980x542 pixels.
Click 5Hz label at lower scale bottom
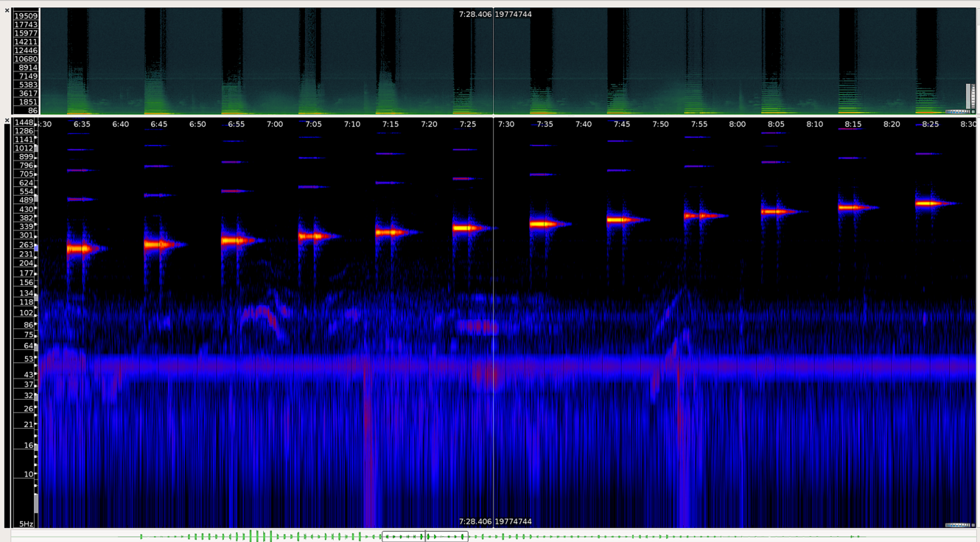click(26, 524)
